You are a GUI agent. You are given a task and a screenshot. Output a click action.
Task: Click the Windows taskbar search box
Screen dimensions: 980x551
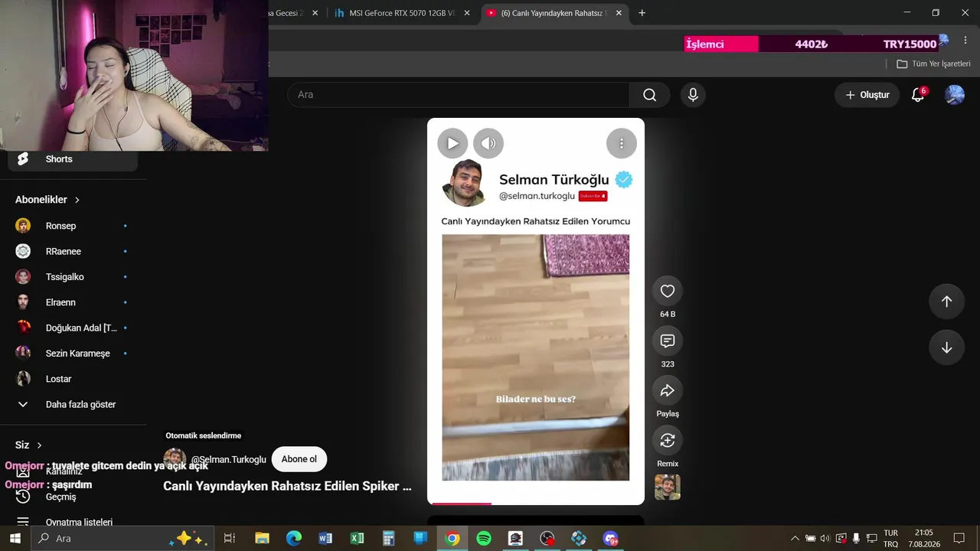(x=122, y=539)
